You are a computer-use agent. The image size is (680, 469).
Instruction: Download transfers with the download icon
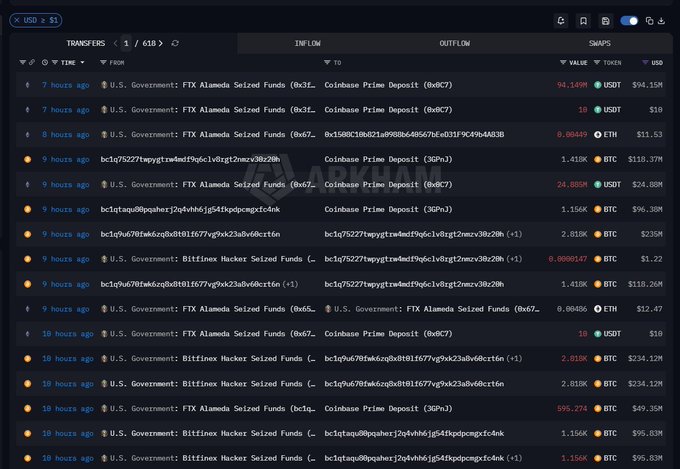point(661,21)
